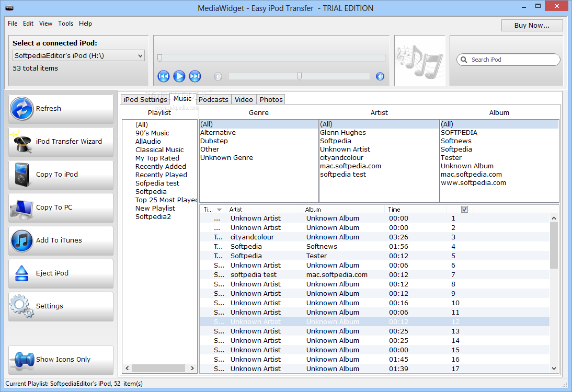Sort by the Album column header
This screenshot has height=392, width=572.
click(x=343, y=210)
